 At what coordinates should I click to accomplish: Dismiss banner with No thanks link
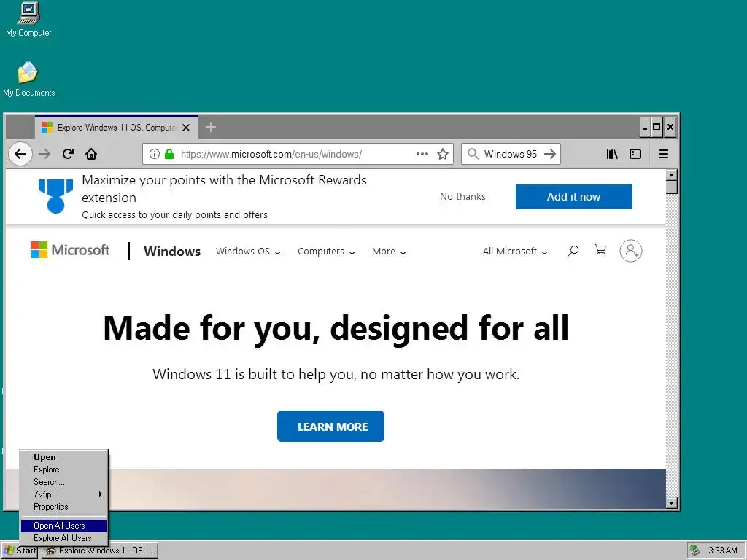[462, 197]
